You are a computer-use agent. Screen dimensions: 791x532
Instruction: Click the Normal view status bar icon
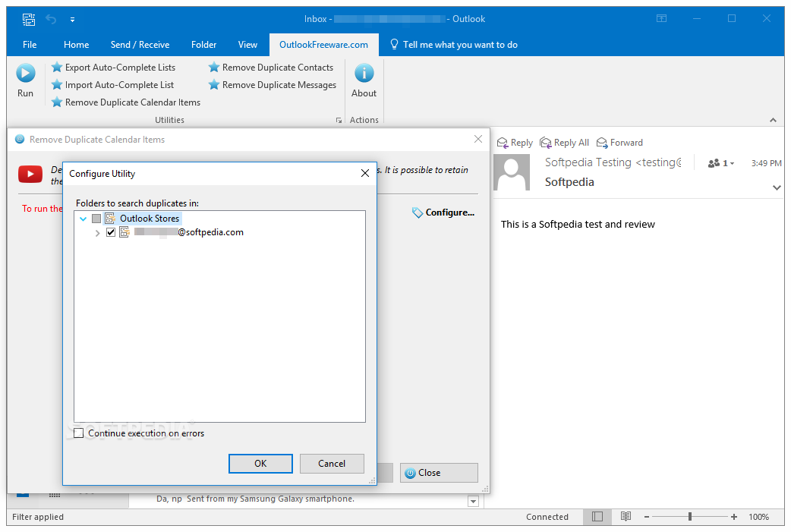pos(597,516)
